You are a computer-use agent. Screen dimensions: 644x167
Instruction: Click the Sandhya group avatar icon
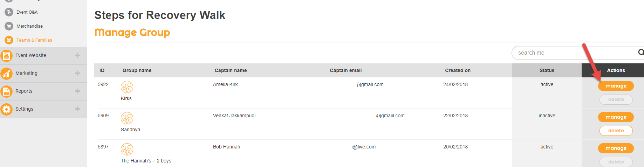coord(127,118)
